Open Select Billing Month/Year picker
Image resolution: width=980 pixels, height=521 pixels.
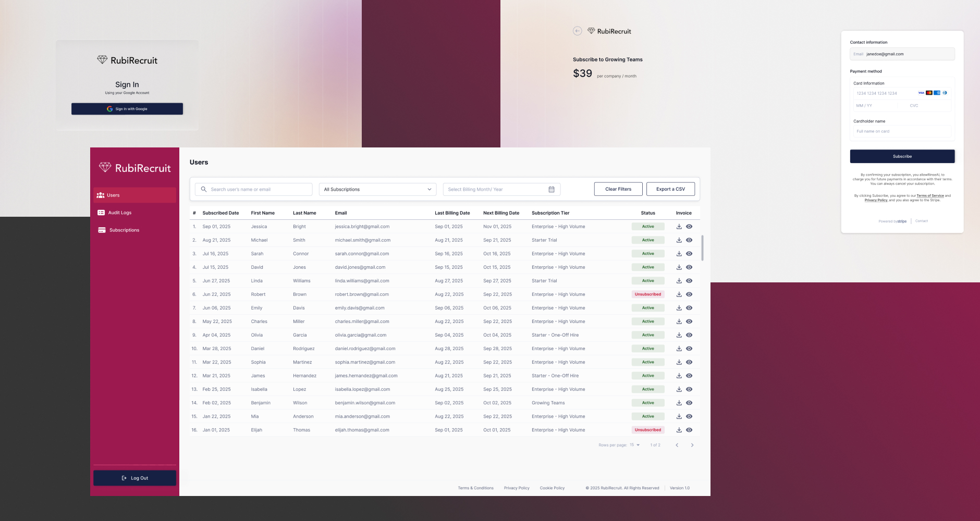[x=501, y=189]
